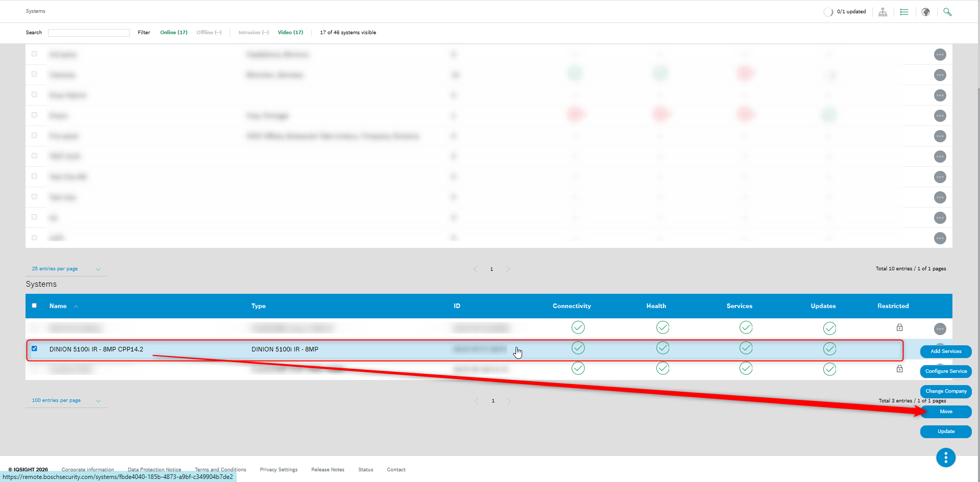Filter systems by Video (17)
The width and height of the screenshot is (980, 482).
click(x=290, y=33)
